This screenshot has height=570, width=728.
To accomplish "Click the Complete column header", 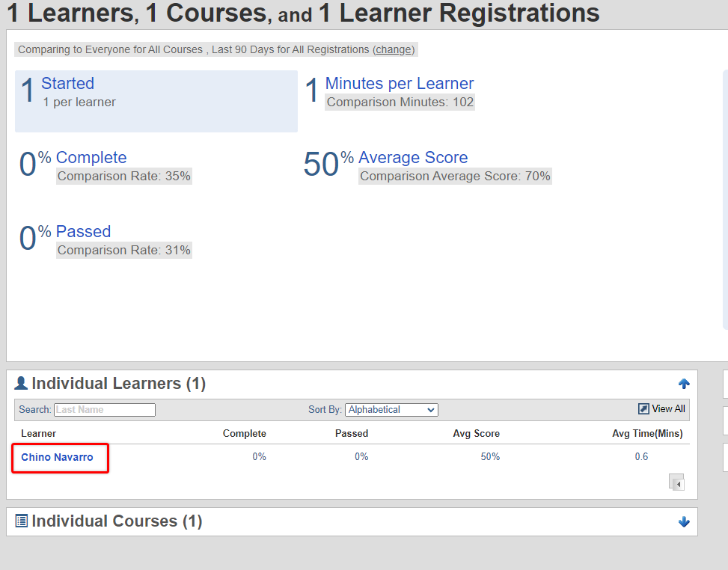I will 244,434.
